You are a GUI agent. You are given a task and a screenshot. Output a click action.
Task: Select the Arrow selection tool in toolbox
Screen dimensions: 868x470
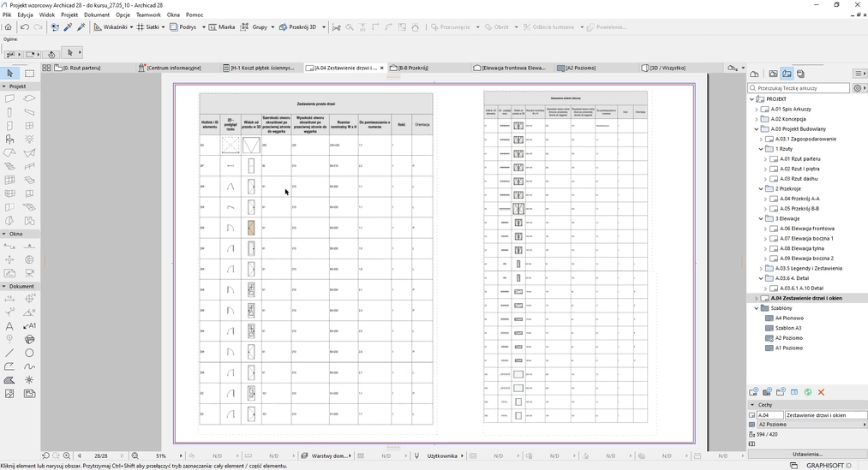point(9,74)
